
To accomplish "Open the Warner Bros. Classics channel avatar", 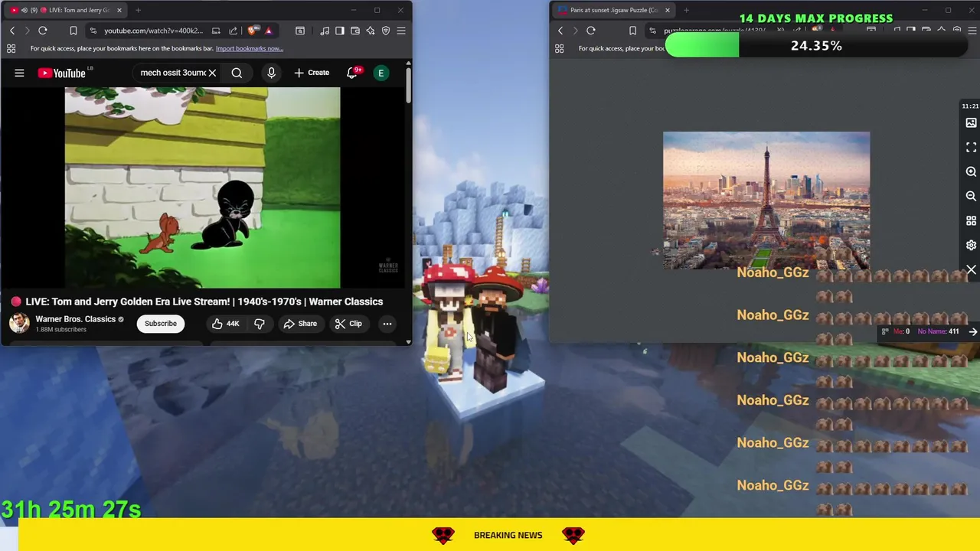I will 19,323.
